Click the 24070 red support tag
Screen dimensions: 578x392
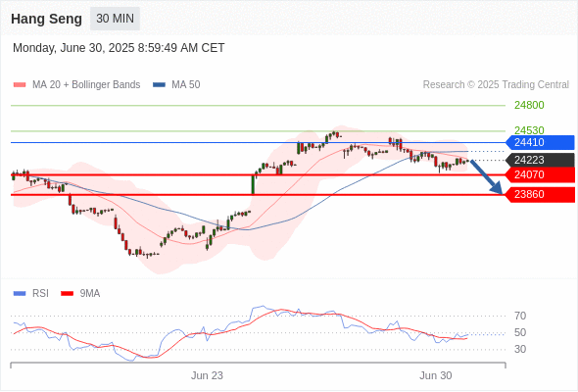(x=540, y=174)
